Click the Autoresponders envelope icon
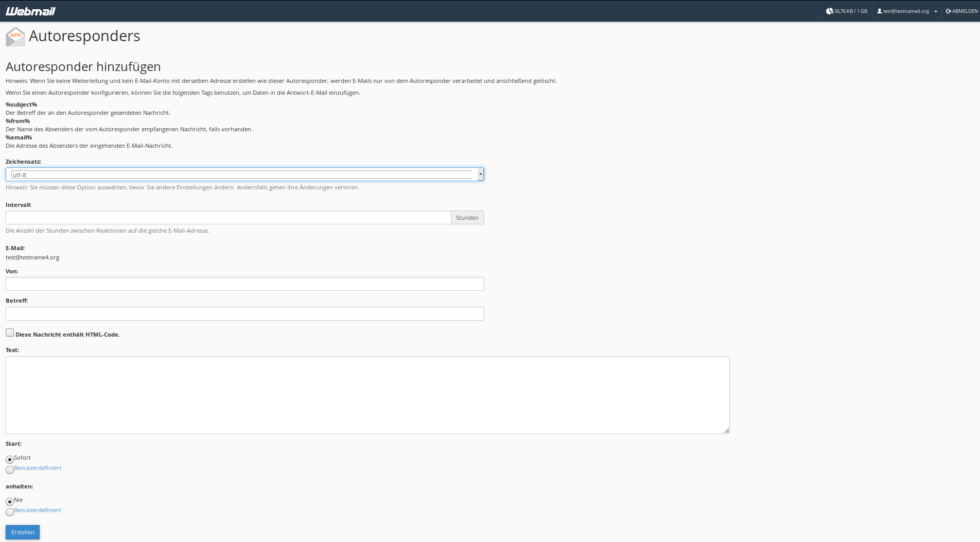980x542 pixels. (x=15, y=37)
